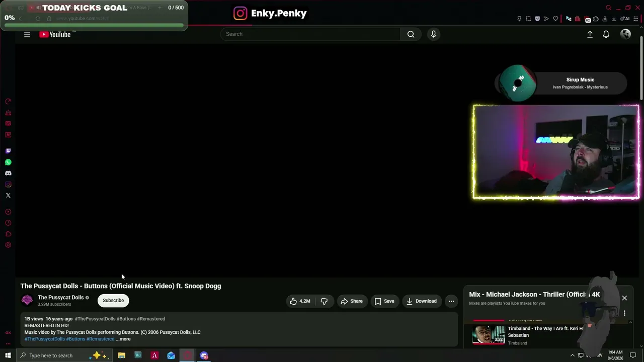This screenshot has height=362, width=644.
Task: Open more actions for the video
Action: (451, 301)
